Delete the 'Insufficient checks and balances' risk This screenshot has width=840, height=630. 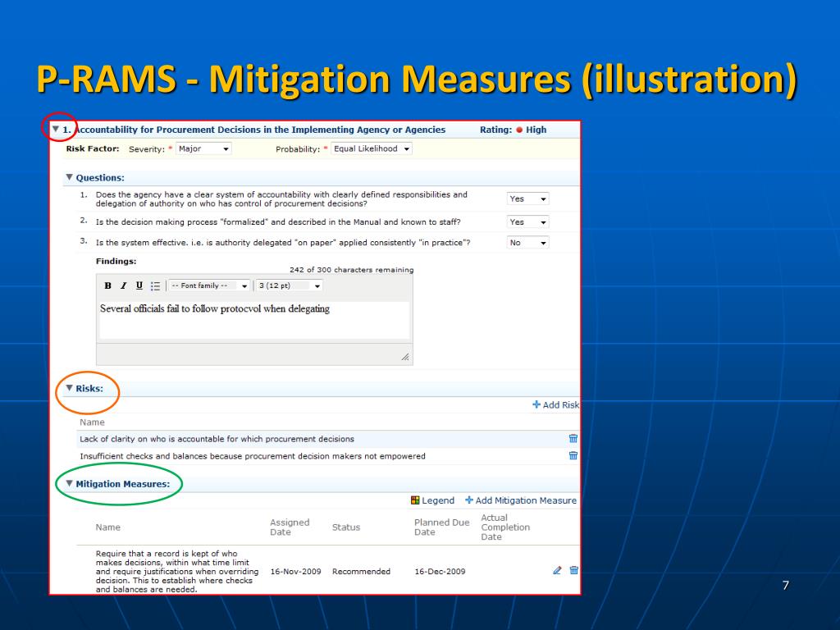point(573,455)
